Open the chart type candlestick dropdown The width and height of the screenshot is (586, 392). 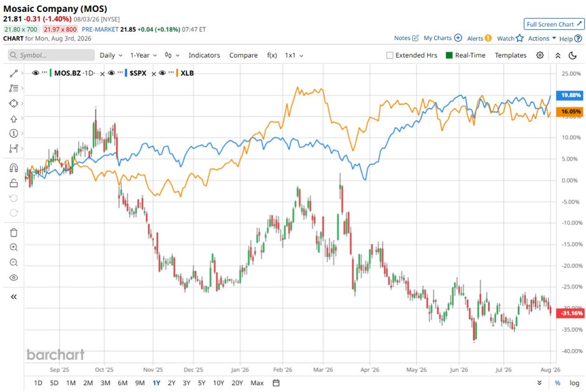click(x=172, y=55)
